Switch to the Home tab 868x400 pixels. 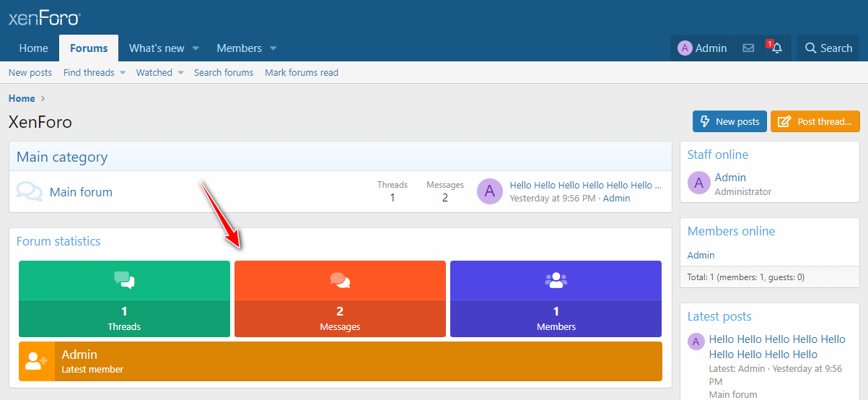[33, 48]
